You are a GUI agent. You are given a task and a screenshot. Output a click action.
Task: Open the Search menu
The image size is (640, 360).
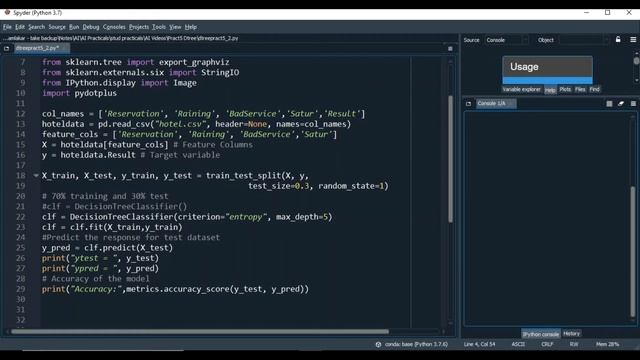click(36, 27)
